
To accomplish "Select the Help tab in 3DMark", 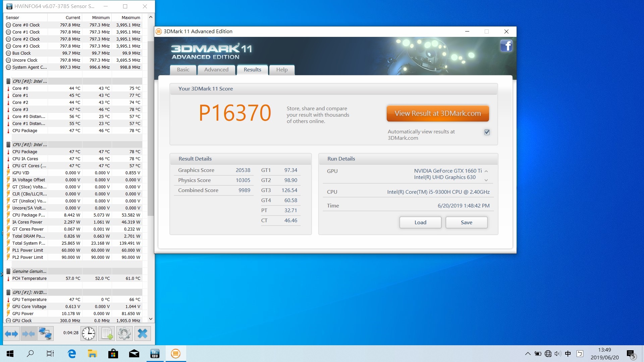I will pyautogui.click(x=282, y=70).
